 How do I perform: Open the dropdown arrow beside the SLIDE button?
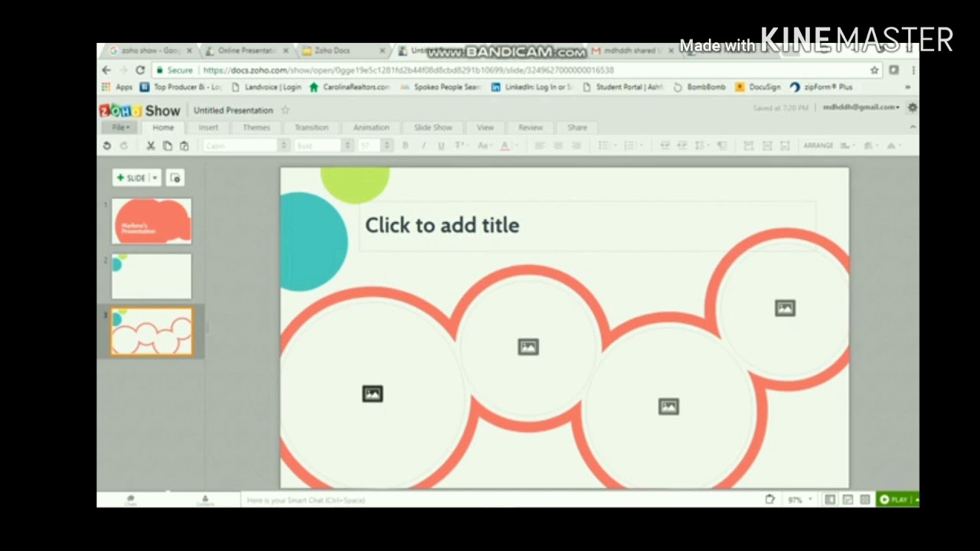155,178
